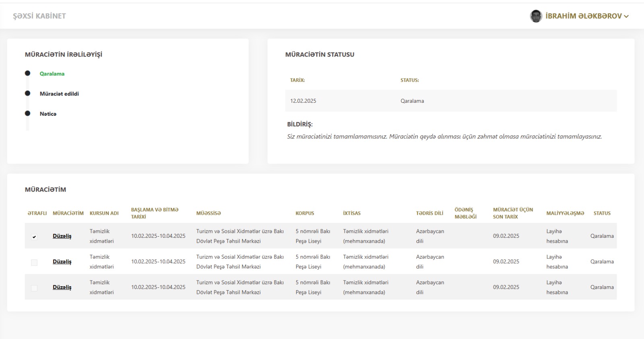Click the Qaralama step bullet dot
Screen dimensions: 644x339
click(x=27, y=73)
